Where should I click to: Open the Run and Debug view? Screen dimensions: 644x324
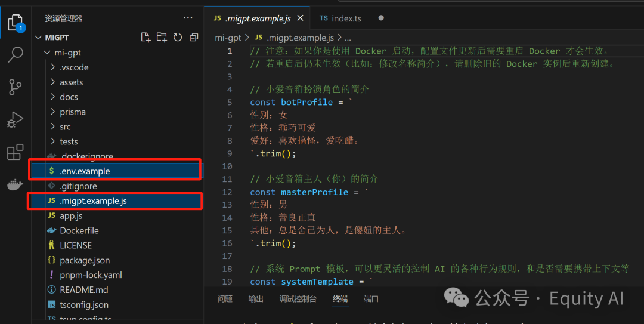pos(16,120)
